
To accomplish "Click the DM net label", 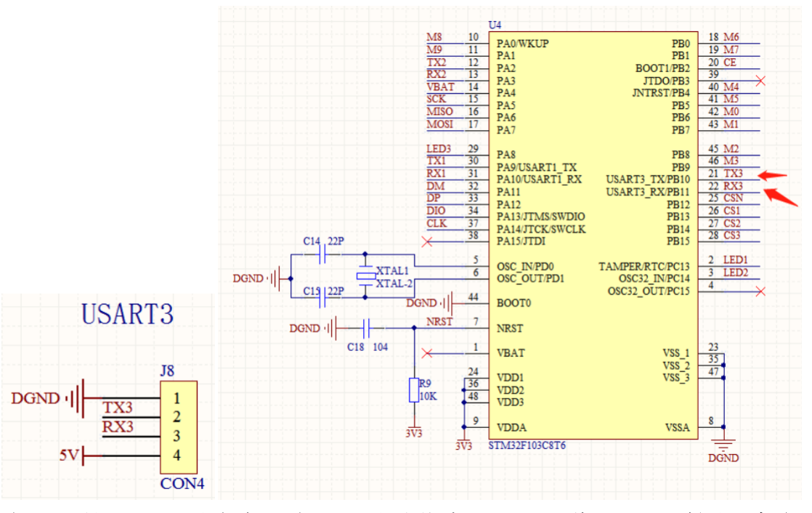I will (x=436, y=186).
